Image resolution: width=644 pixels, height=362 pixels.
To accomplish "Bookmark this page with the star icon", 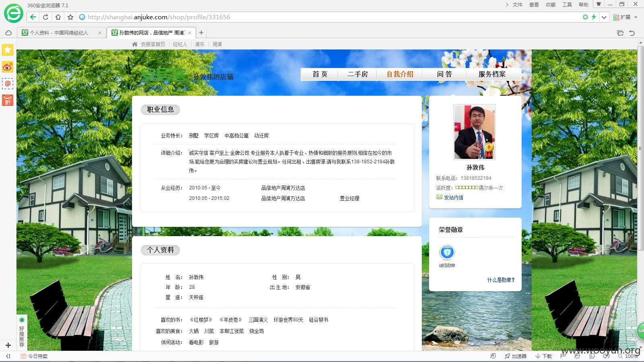I will tap(70, 17).
